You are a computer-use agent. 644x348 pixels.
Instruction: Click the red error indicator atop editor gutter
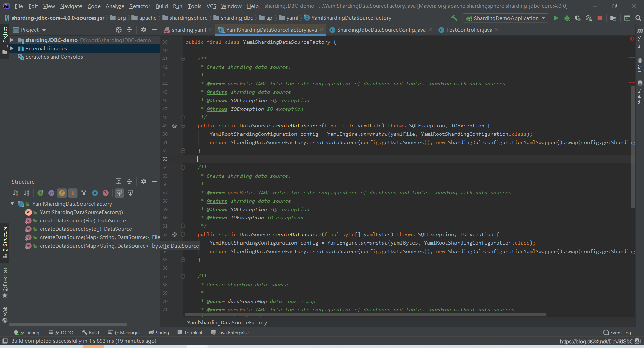tap(632, 39)
